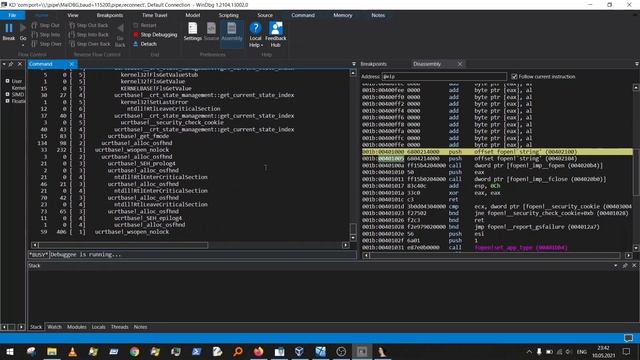Switch to the View ribbon tab
This screenshot has height=360, width=640.
pyautogui.click(x=73, y=15)
